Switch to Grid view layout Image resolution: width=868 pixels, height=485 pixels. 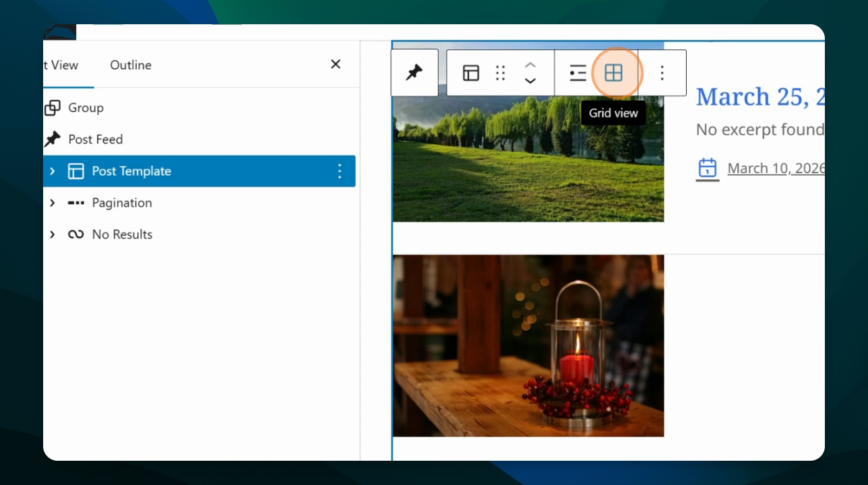click(x=613, y=73)
